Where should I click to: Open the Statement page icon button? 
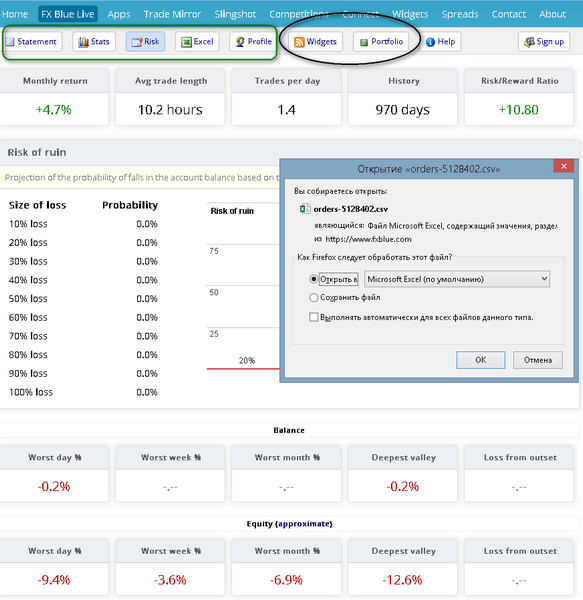coord(10,42)
